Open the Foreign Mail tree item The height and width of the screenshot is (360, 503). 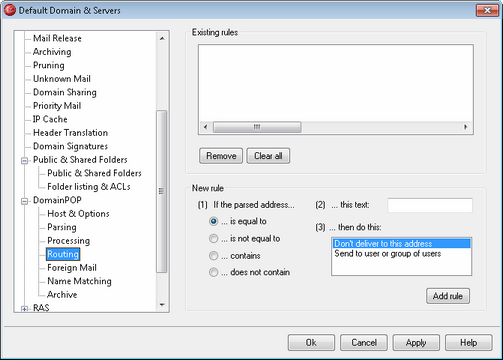click(72, 268)
